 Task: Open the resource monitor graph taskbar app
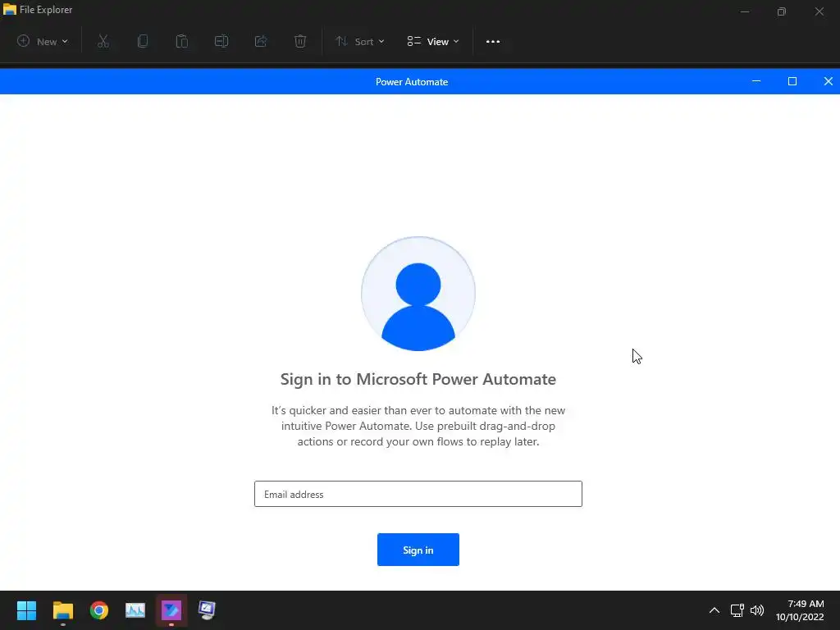(x=135, y=610)
